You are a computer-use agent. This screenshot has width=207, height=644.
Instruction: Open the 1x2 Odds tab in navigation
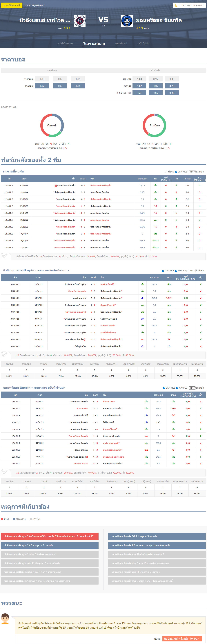pyautogui.click(x=143, y=43)
